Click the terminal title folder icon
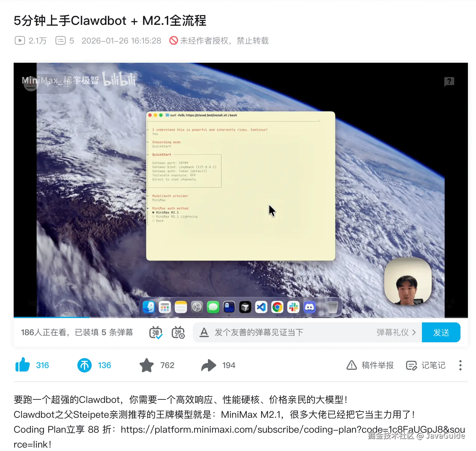The height and width of the screenshot is (451, 476). (x=167, y=115)
